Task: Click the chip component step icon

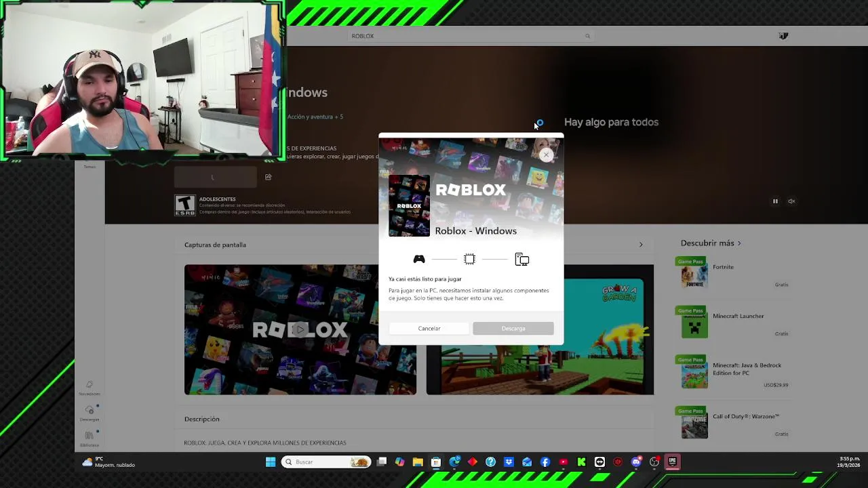Action: (x=469, y=259)
